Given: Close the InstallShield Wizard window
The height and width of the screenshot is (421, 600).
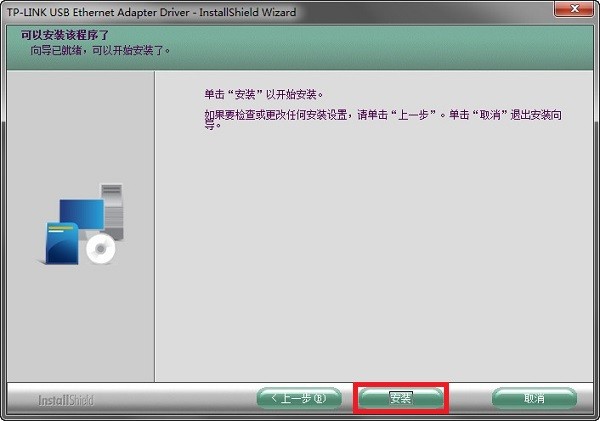Looking at the screenshot, I should [x=574, y=9].
